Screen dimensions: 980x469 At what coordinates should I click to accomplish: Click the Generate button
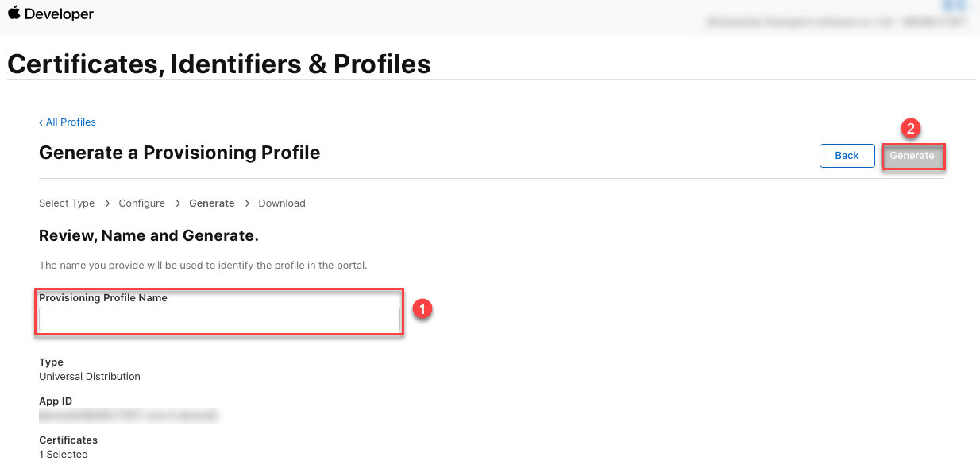912,156
